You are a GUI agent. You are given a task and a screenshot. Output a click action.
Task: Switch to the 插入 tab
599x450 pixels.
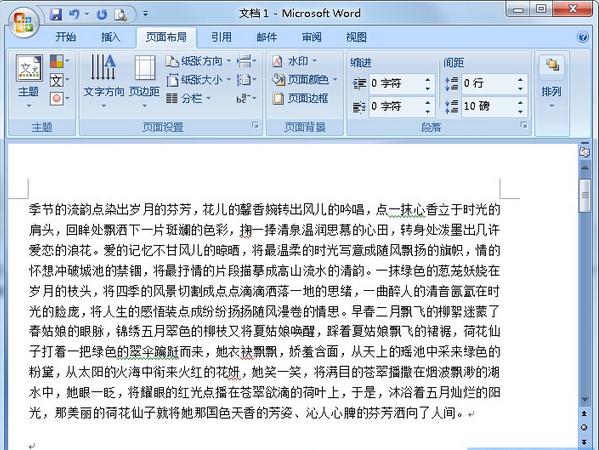click(x=111, y=37)
